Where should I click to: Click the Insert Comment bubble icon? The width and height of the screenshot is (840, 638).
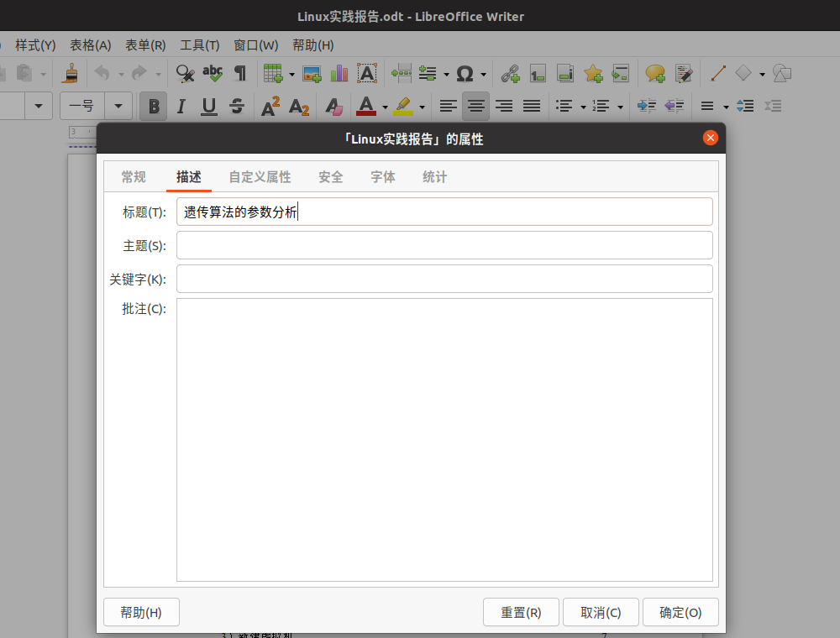(655, 74)
